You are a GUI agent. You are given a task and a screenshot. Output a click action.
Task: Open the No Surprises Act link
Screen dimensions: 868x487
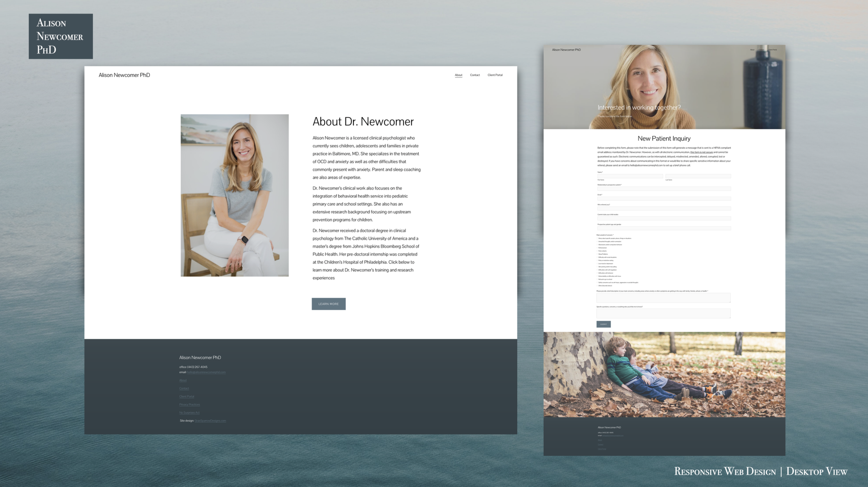(x=189, y=413)
